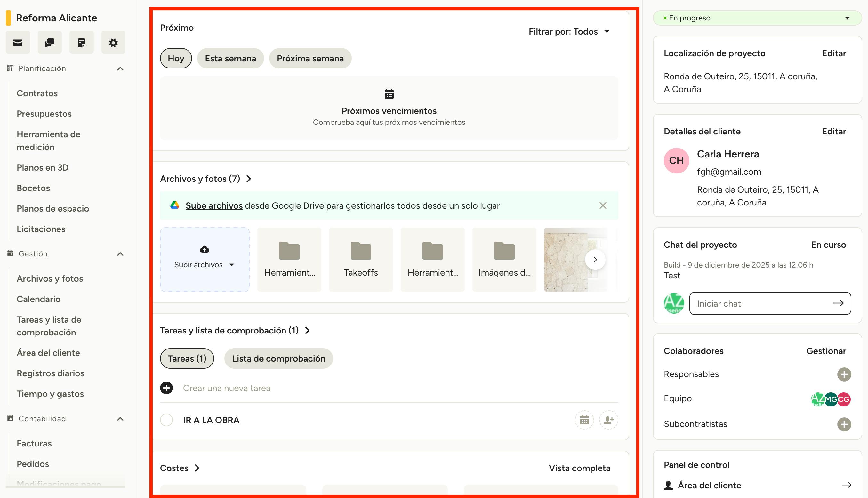
Task: Click the Iniciar chat input field
Action: (763, 303)
